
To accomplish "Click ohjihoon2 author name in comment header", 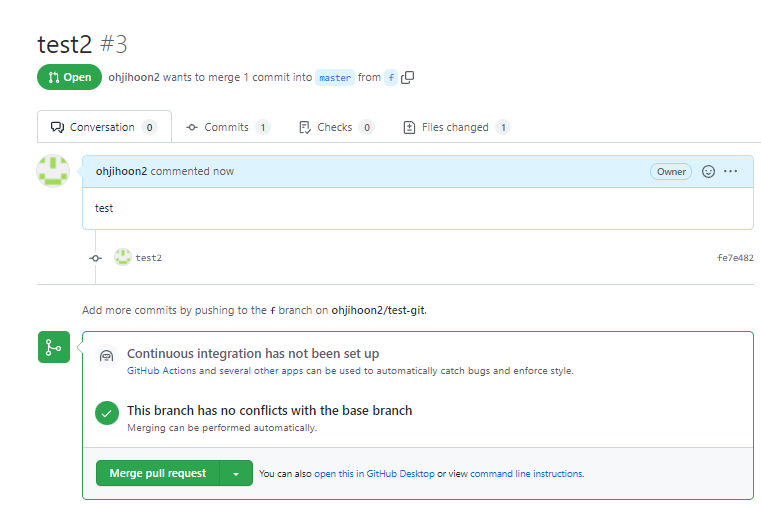I will pos(121,171).
